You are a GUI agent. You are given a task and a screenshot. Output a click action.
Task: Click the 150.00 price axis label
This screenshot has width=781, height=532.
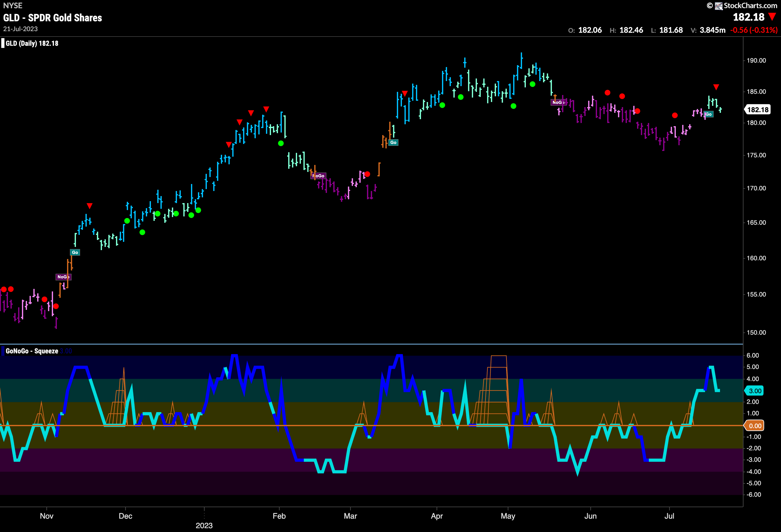pyautogui.click(x=756, y=332)
